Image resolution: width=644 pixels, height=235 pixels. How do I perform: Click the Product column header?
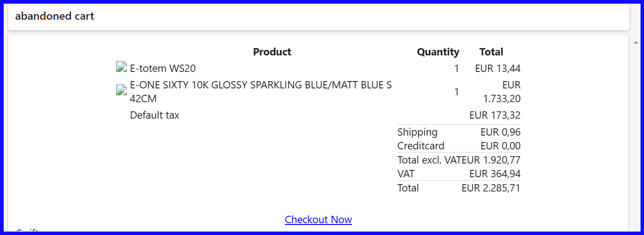tap(272, 52)
